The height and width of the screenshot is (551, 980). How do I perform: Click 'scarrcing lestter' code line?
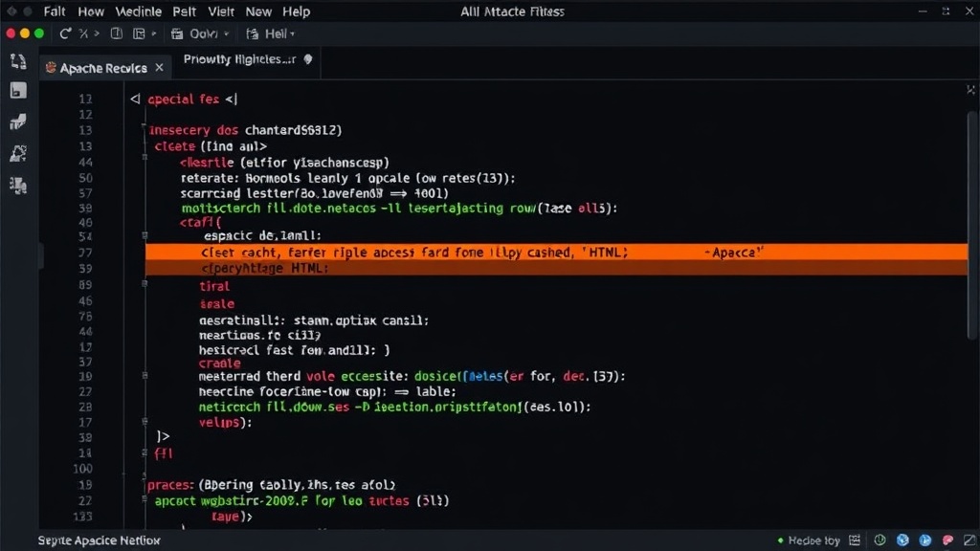[x=314, y=193]
